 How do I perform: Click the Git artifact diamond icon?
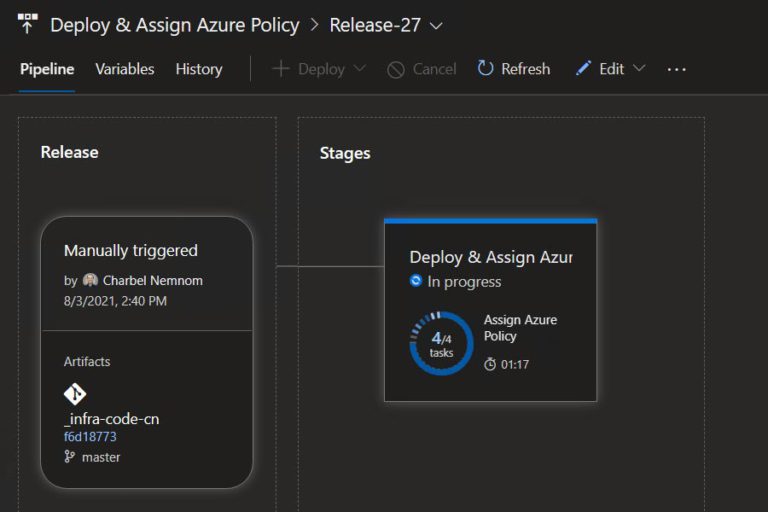pos(75,394)
